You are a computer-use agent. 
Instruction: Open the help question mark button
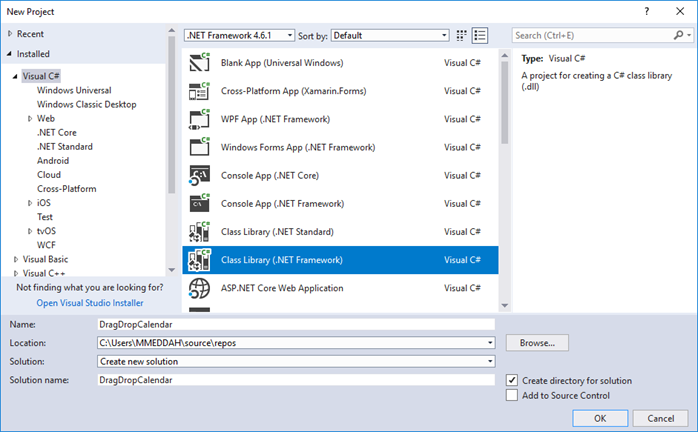(x=647, y=12)
